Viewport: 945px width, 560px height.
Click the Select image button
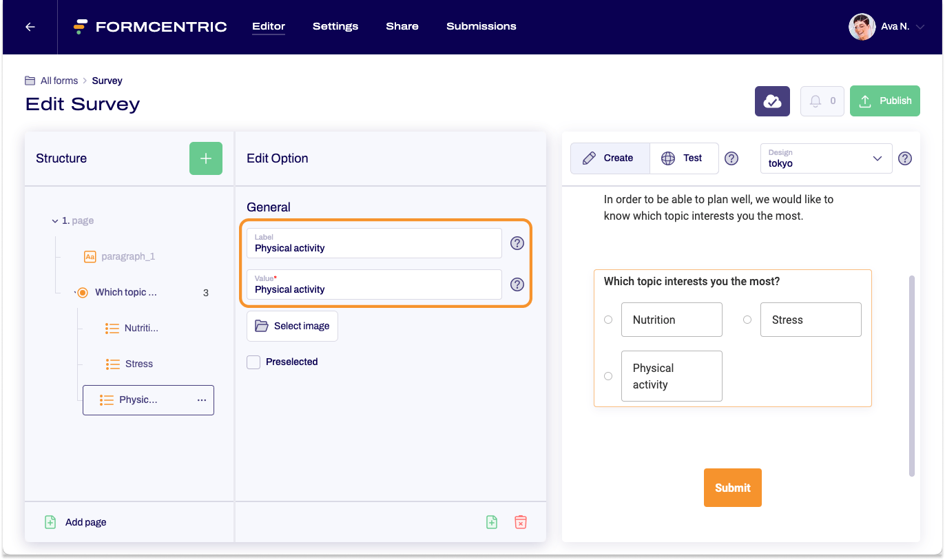292,326
